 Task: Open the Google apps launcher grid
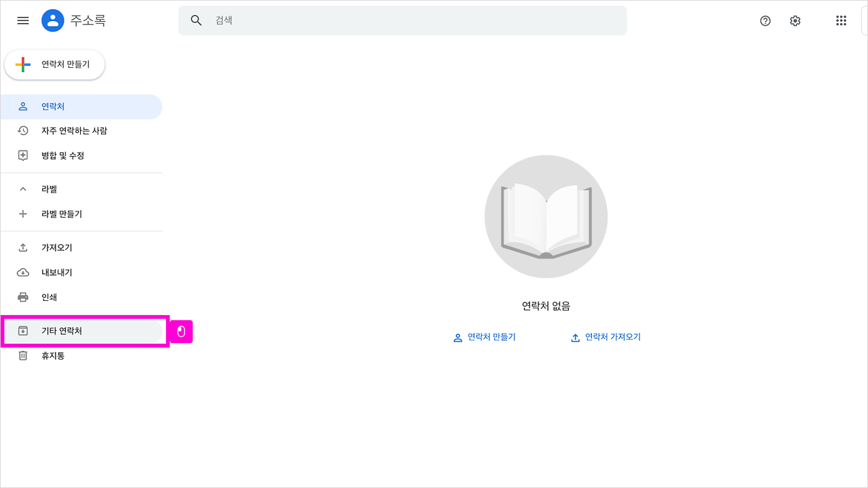841,20
